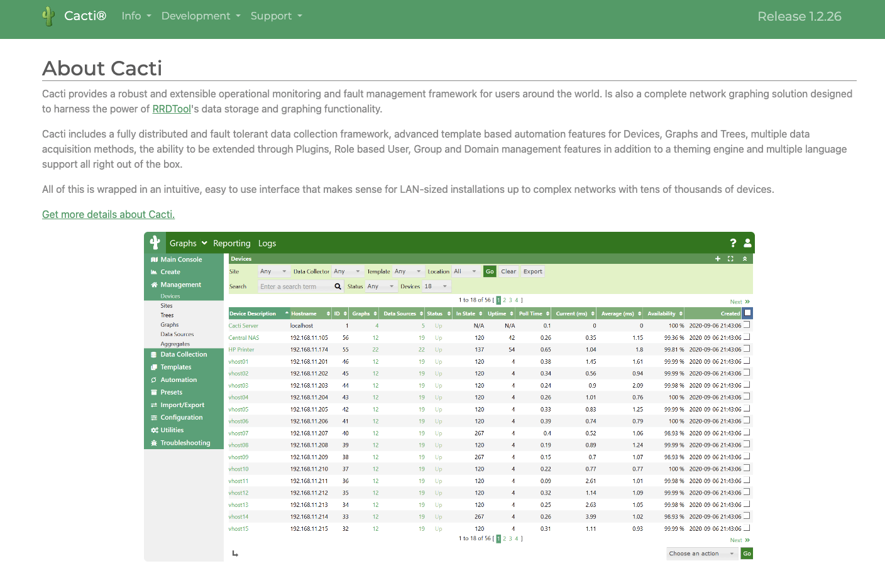Open Get more details about Cacti link

coord(108,215)
